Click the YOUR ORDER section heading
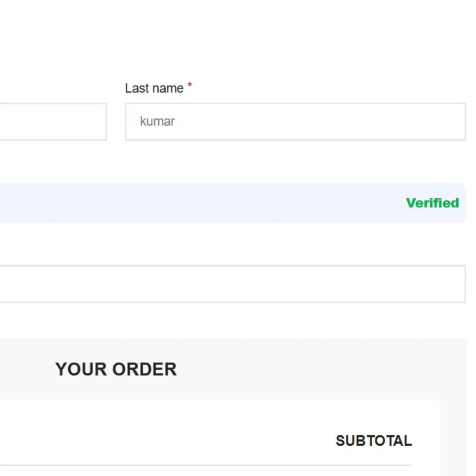The width and height of the screenshot is (476, 476). 115,369
